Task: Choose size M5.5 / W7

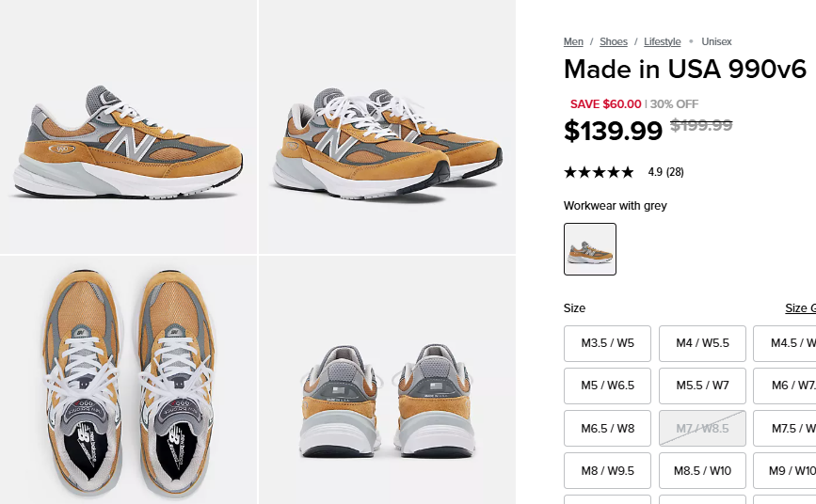Action: pyautogui.click(x=702, y=386)
